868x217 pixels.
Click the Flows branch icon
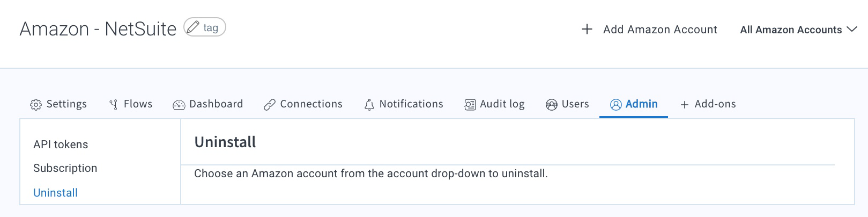(x=114, y=105)
